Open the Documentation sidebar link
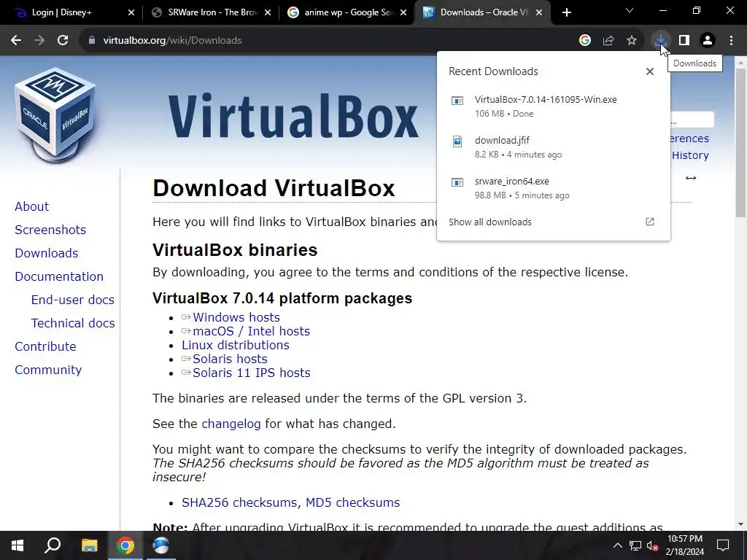Image resolution: width=747 pixels, height=560 pixels. click(59, 276)
